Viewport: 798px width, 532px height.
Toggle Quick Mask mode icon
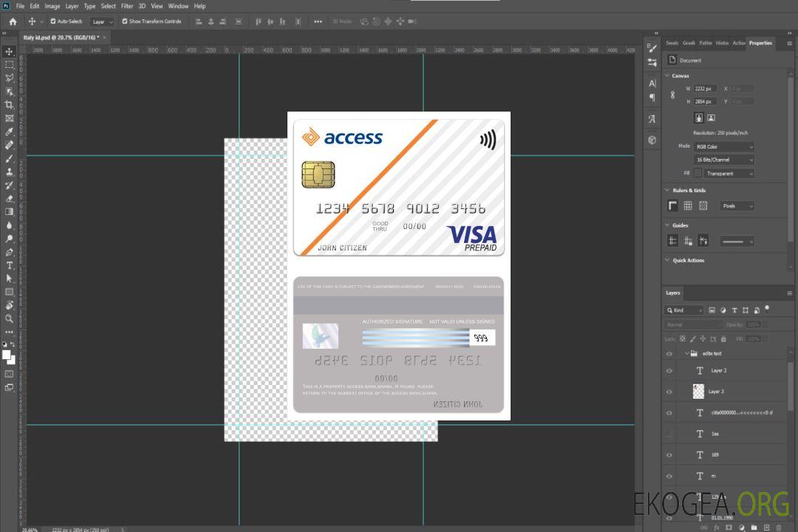[x=9, y=374]
